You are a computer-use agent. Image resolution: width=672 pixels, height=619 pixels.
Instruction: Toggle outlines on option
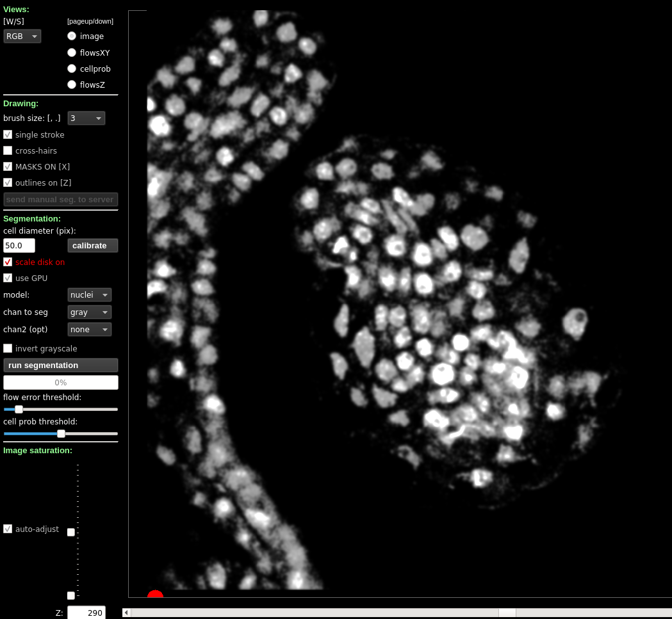coord(7,182)
